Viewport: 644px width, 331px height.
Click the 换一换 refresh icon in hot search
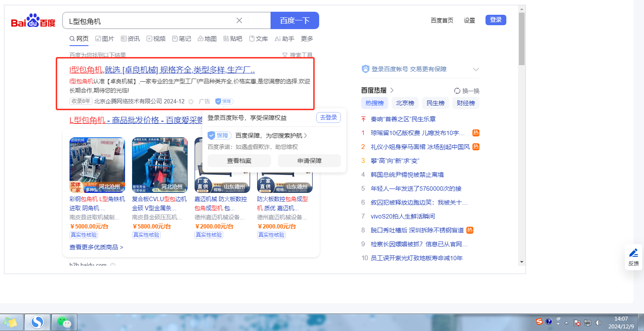[457, 91]
